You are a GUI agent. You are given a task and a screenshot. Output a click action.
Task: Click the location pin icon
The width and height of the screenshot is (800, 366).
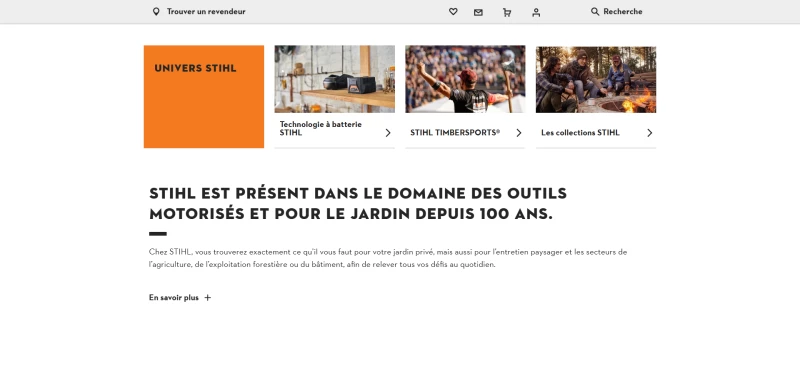click(156, 11)
